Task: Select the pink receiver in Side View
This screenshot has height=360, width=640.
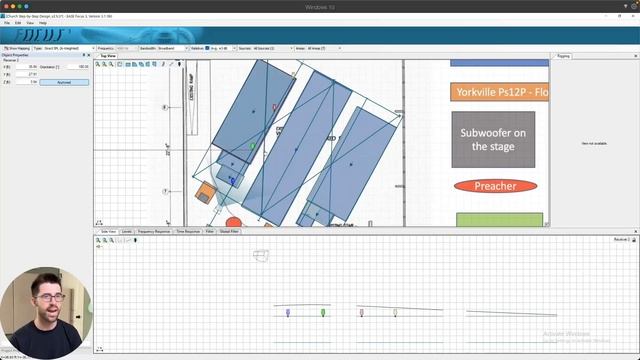Action: (362, 313)
